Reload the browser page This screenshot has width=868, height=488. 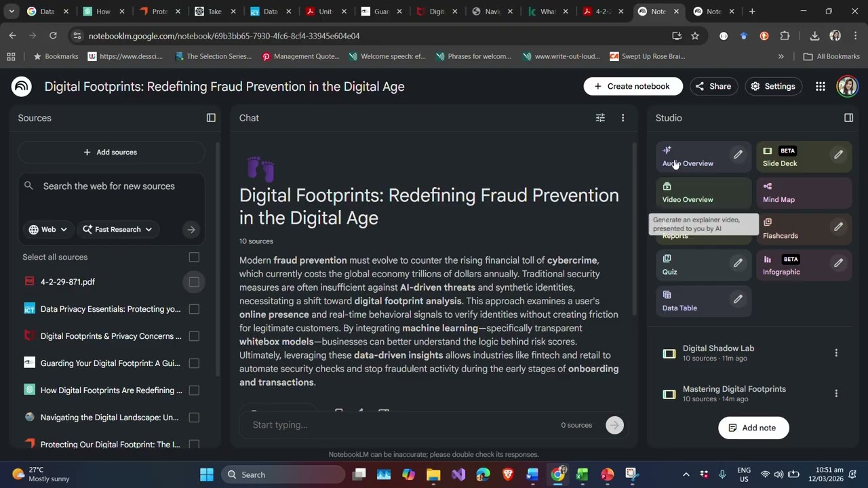(53, 36)
